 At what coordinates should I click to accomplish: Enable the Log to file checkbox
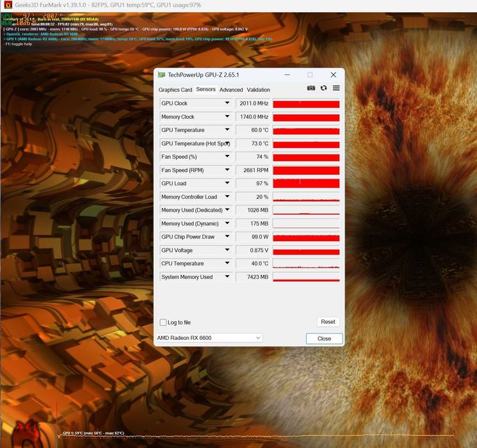point(163,323)
